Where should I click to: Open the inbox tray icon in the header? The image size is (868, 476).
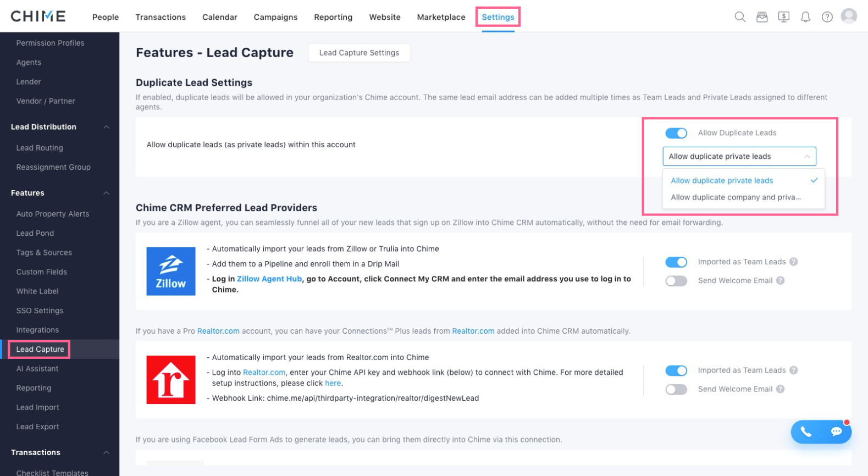[762, 17]
